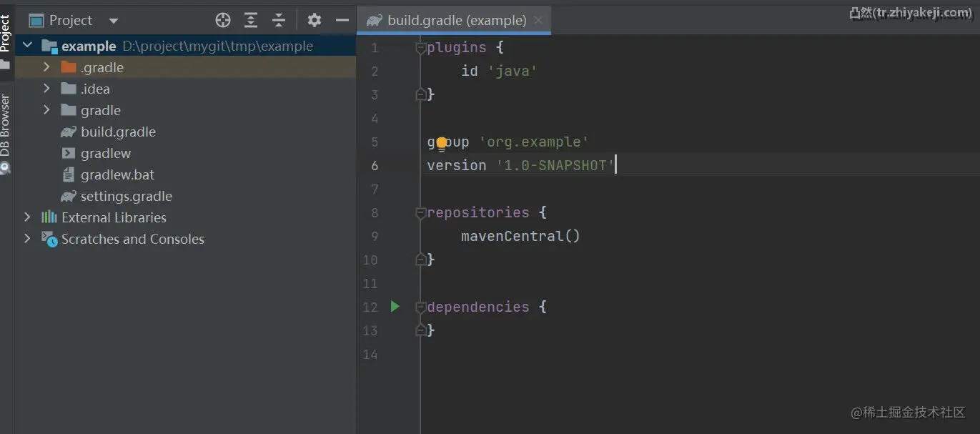Expand Scratches and Consoles node

[27, 239]
